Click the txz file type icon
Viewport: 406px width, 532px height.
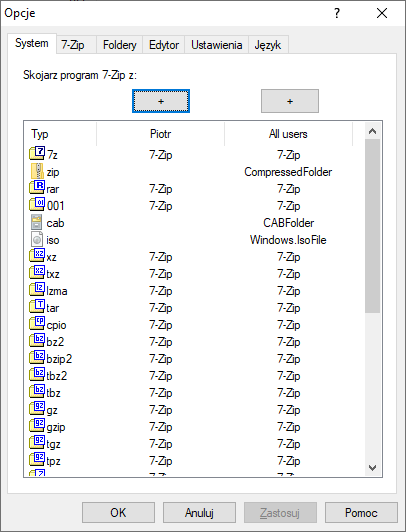(x=37, y=272)
